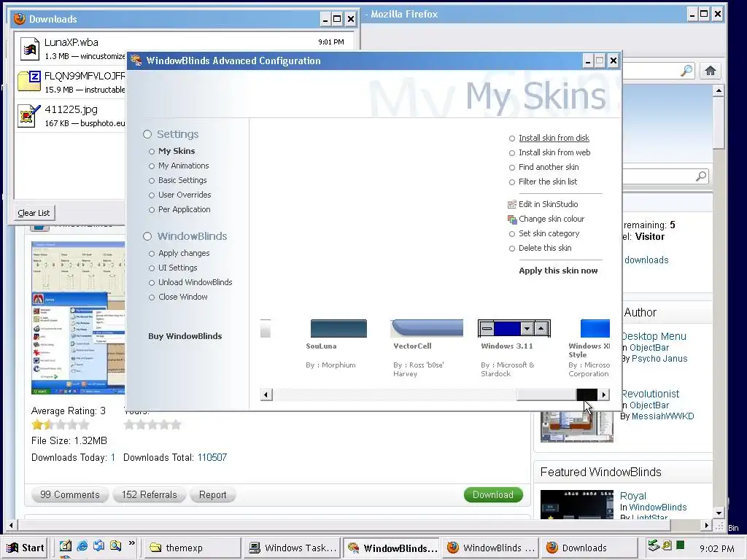Click the first quick launch icon beside Start

(x=65, y=545)
